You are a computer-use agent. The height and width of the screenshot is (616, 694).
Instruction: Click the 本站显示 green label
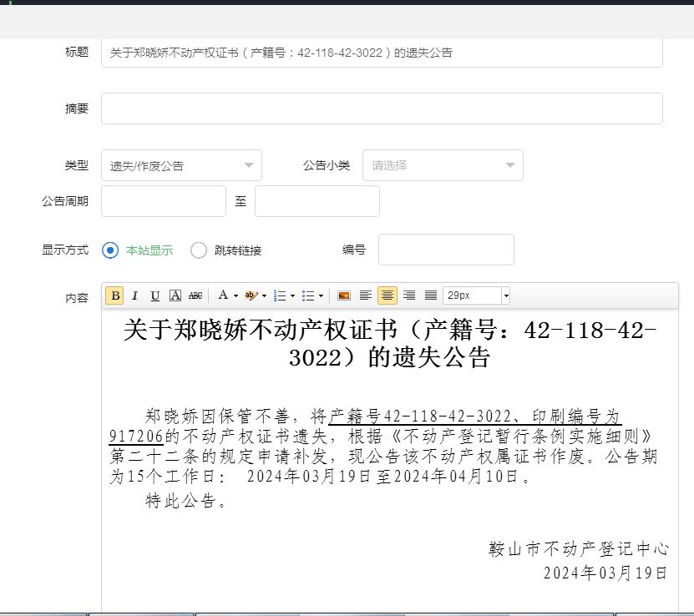tap(149, 250)
